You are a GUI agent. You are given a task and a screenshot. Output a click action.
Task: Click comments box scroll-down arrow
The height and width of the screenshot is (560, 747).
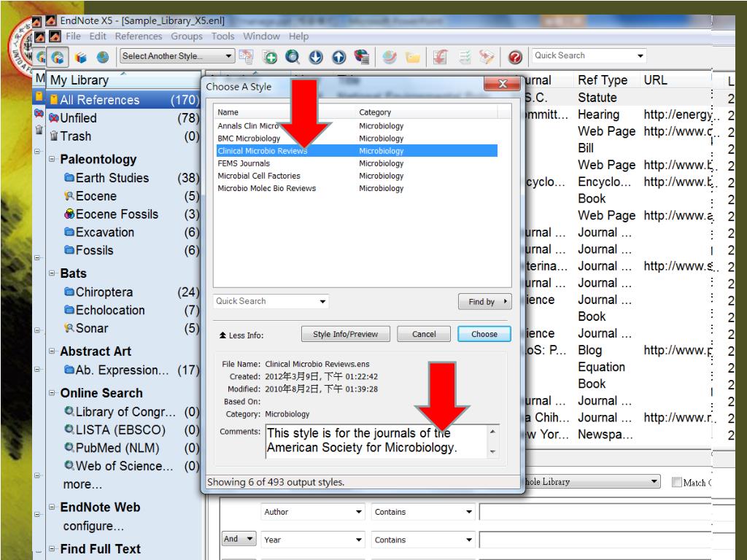click(x=492, y=451)
